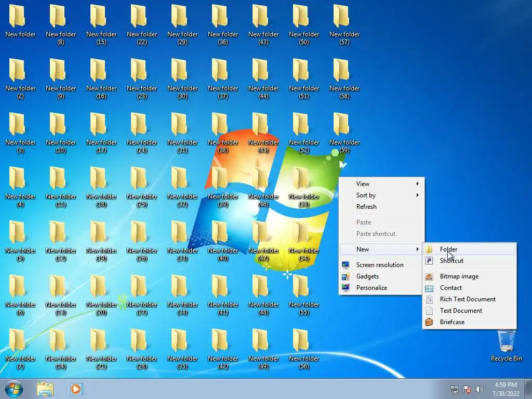Create a new Bitmap image
The width and height of the screenshot is (532, 399).
[x=469, y=276]
